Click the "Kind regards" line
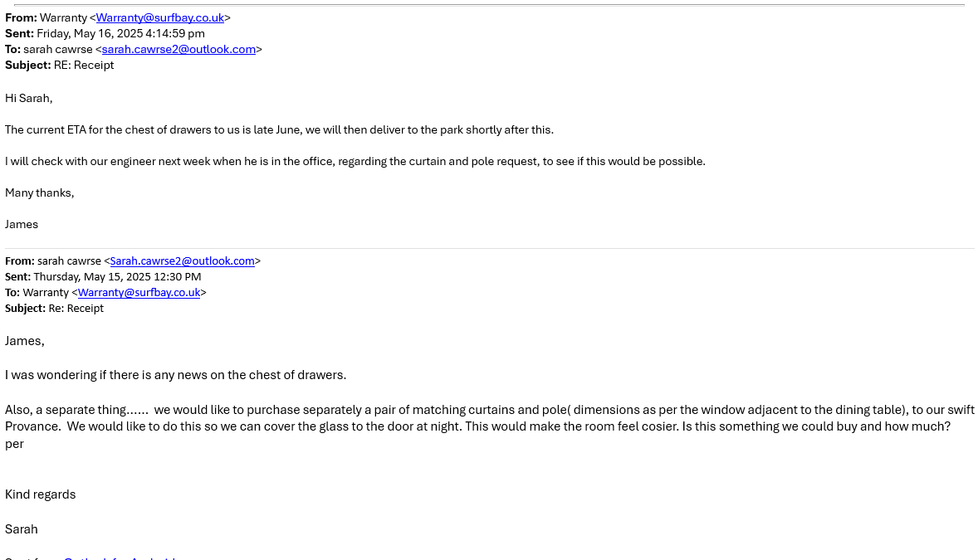This screenshot has height=560, width=978. click(x=41, y=494)
